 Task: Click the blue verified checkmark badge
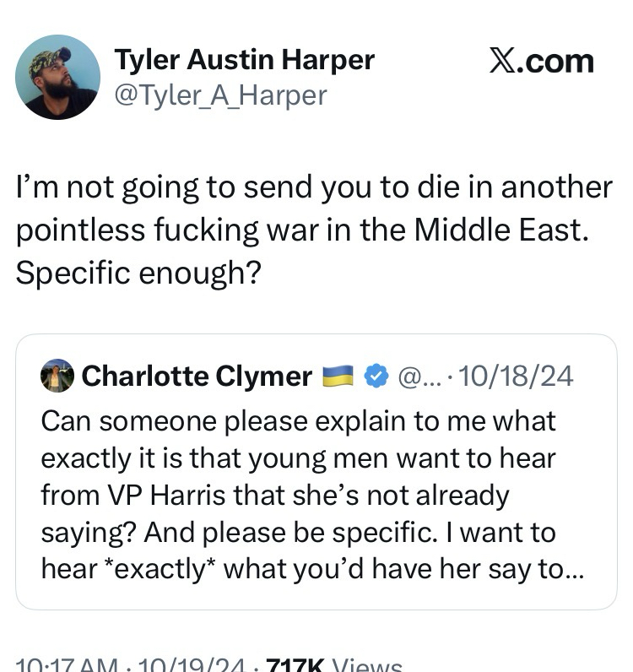click(374, 377)
